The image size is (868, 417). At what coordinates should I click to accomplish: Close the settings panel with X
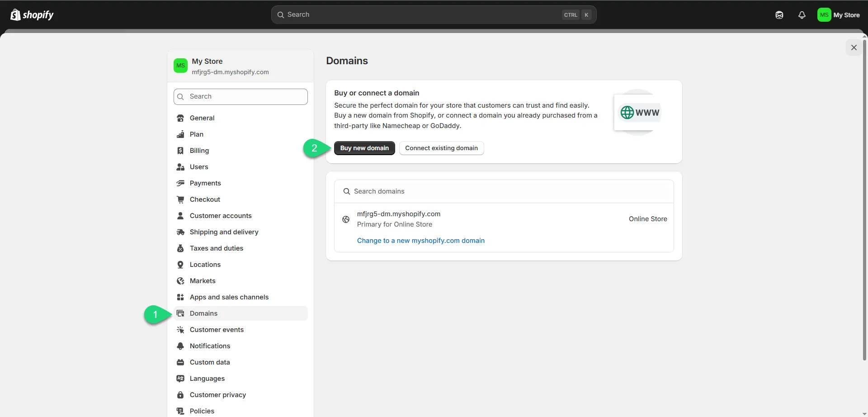pos(854,47)
